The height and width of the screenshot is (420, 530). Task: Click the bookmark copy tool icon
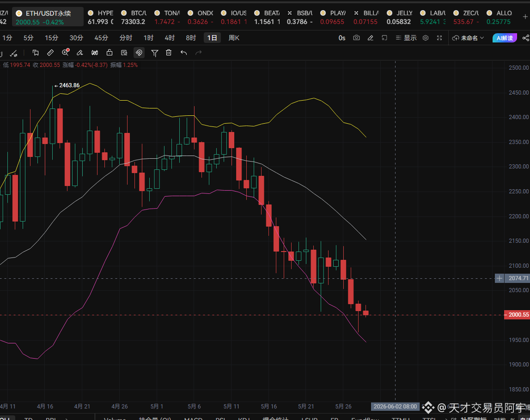(36, 53)
